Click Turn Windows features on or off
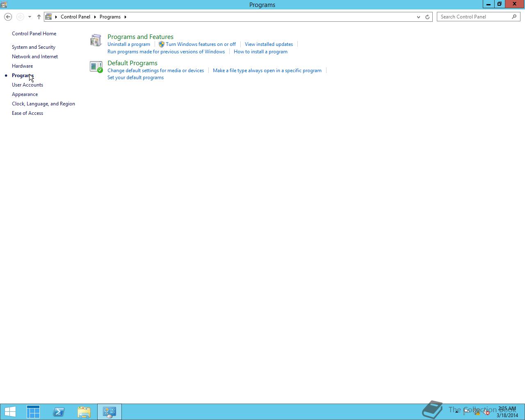Viewport: 525px width, 420px height. click(201, 44)
